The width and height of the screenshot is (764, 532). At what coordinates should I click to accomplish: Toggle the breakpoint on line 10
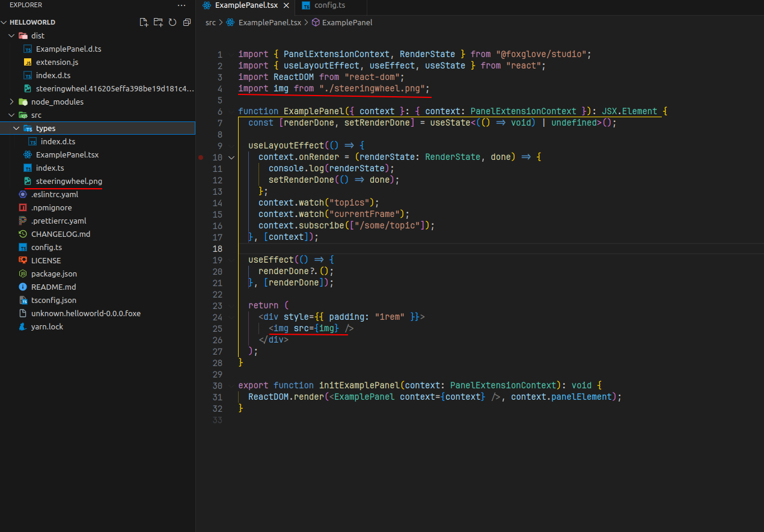click(201, 157)
